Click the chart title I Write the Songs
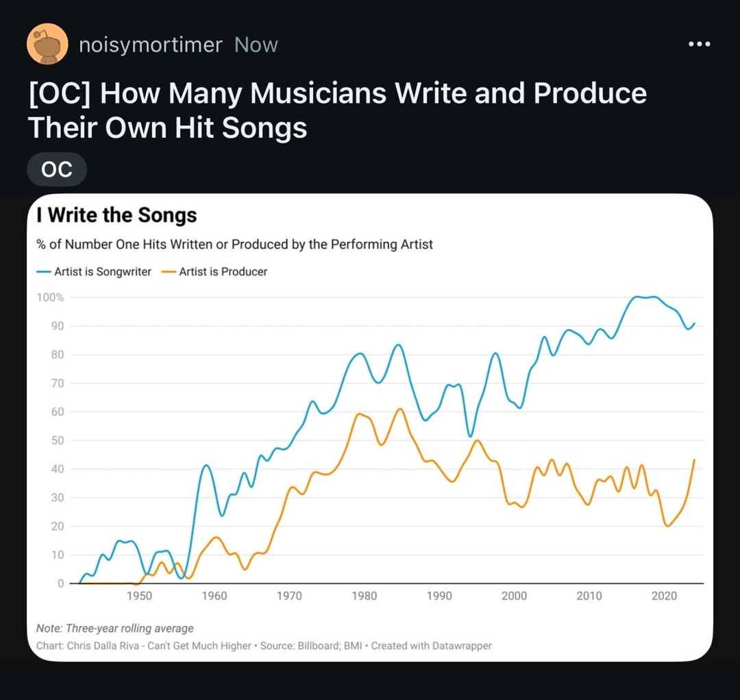This screenshot has width=740, height=700. tap(116, 215)
